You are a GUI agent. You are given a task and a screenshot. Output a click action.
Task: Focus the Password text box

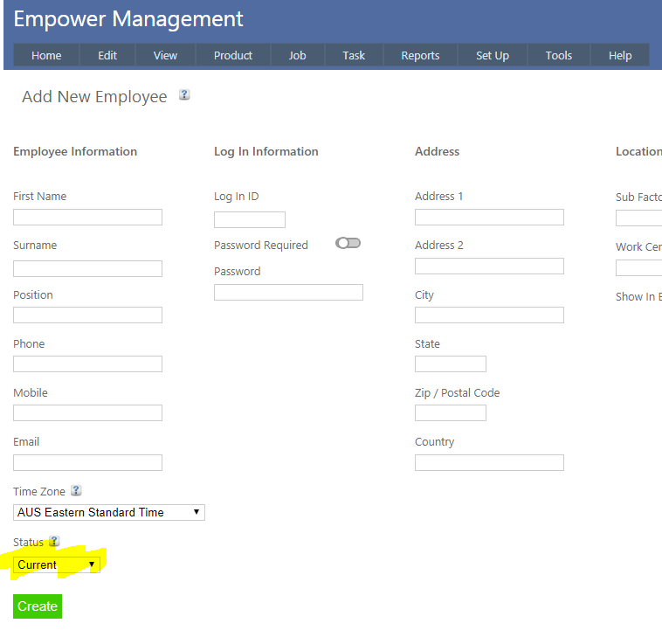(x=288, y=293)
